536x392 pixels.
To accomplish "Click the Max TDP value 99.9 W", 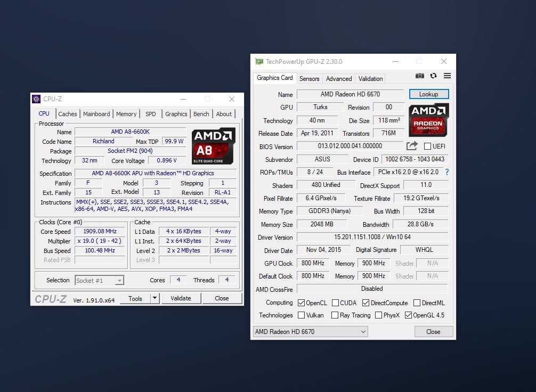I will click(x=174, y=141).
